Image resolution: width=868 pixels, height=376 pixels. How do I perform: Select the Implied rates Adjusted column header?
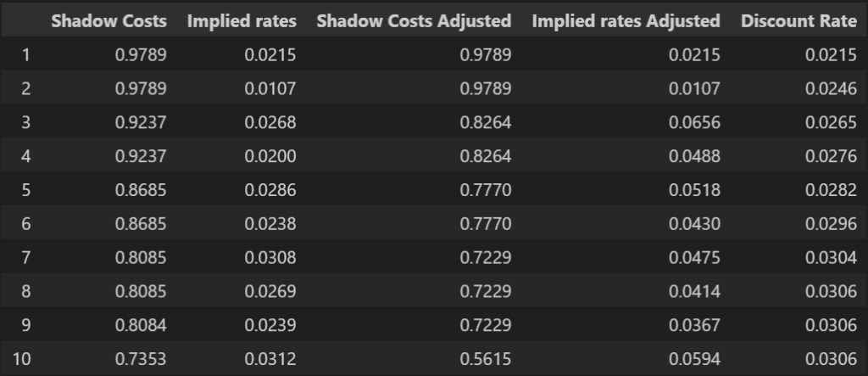(x=626, y=20)
